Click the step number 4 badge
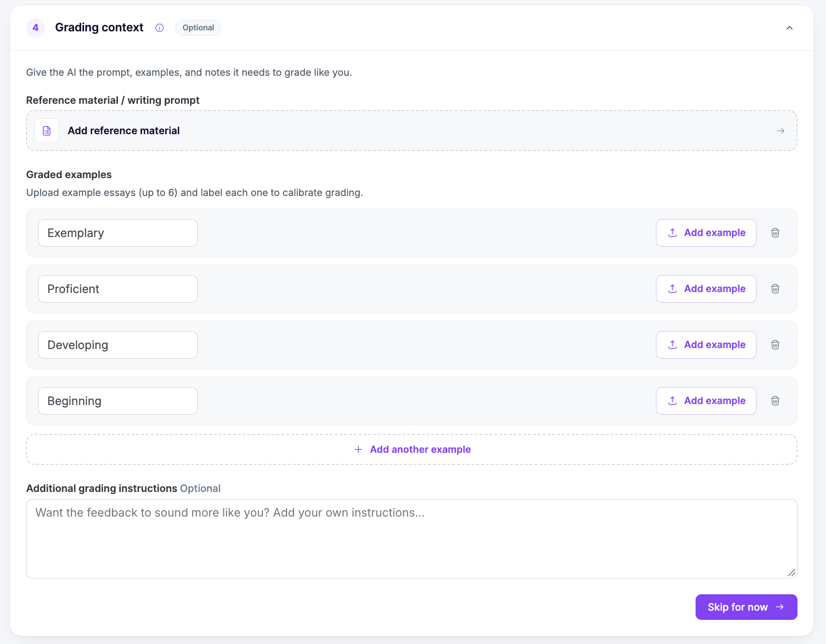 click(35, 28)
